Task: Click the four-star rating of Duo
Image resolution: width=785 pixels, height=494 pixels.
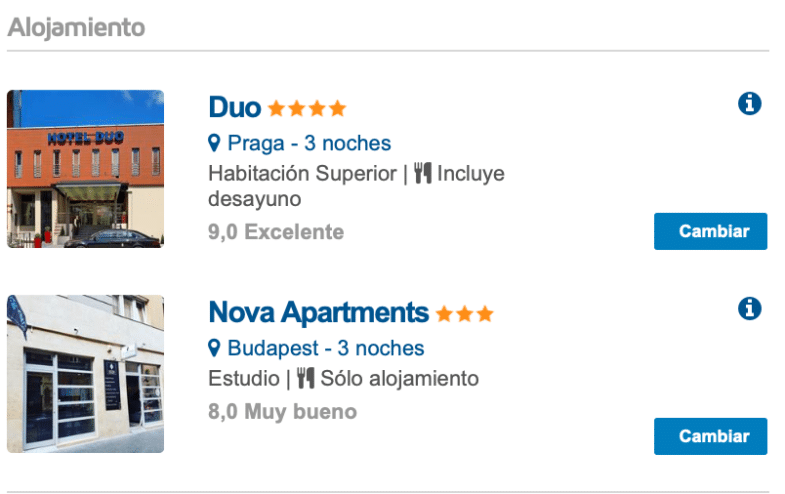Action: (307, 108)
